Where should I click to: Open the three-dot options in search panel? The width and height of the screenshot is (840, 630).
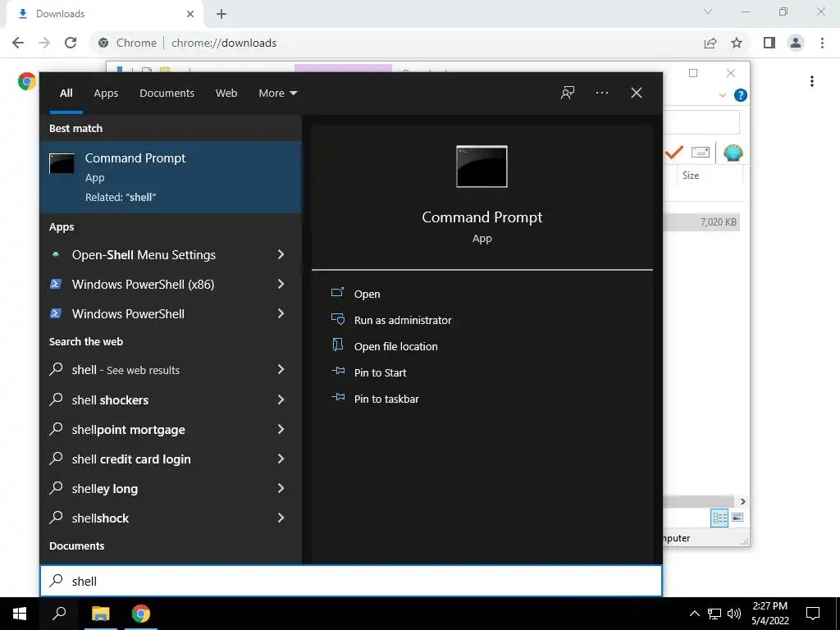(x=601, y=93)
